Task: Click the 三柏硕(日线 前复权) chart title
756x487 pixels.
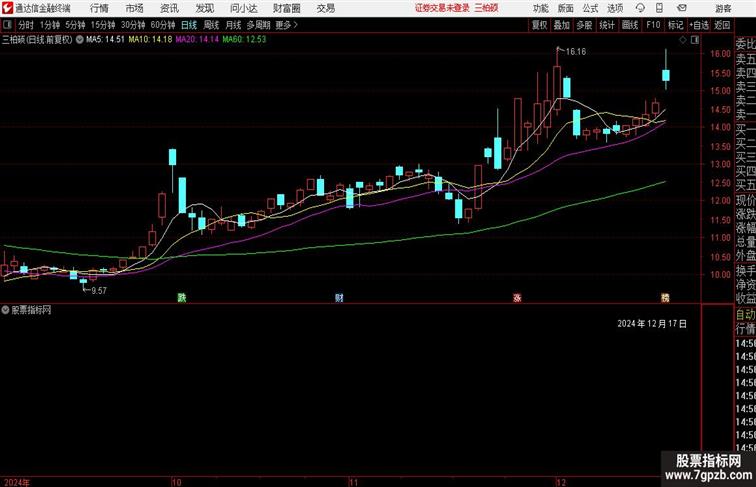Action: click(37, 40)
